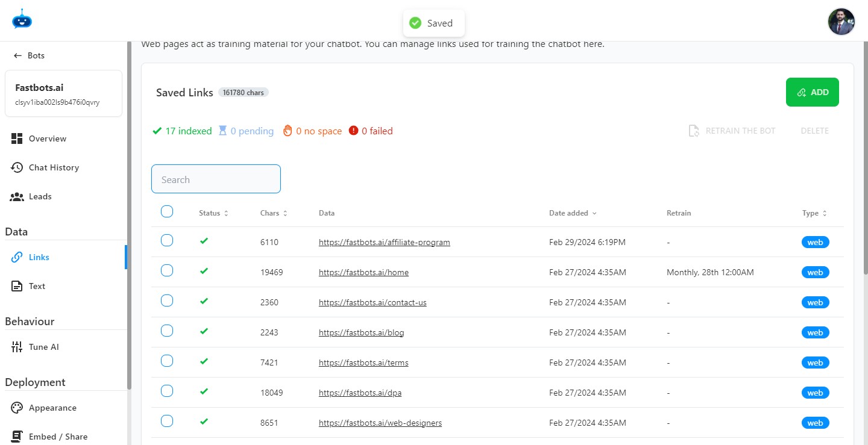The image size is (868, 445).
Task: Click the Fastbots robot logo icon
Action: coord(22,19)
